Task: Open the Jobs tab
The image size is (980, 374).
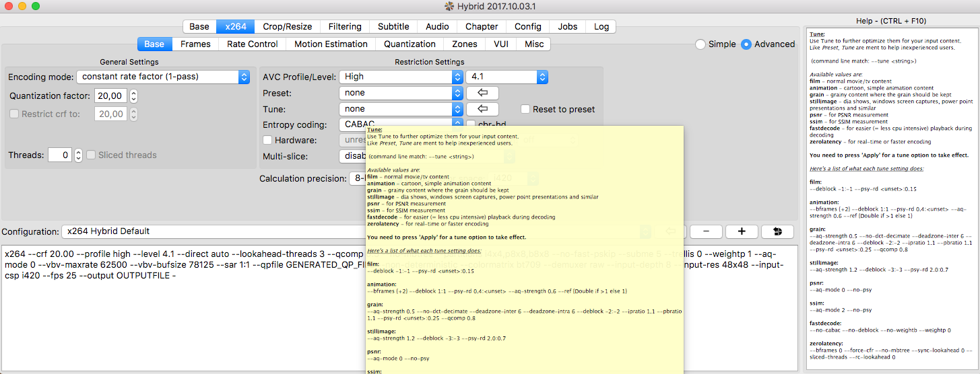Action: [x=567, y=27]
